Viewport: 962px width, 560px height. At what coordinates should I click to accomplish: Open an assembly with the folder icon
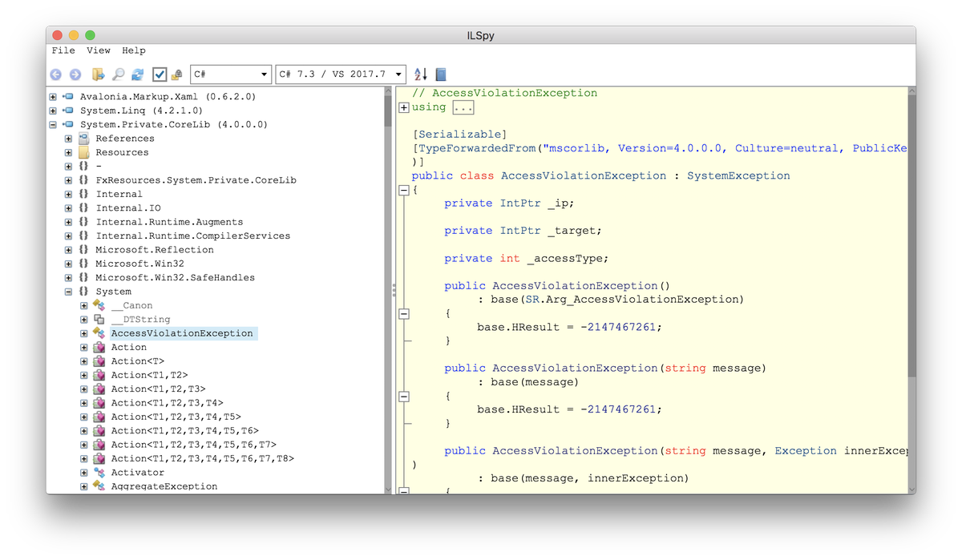click(98, 75)
